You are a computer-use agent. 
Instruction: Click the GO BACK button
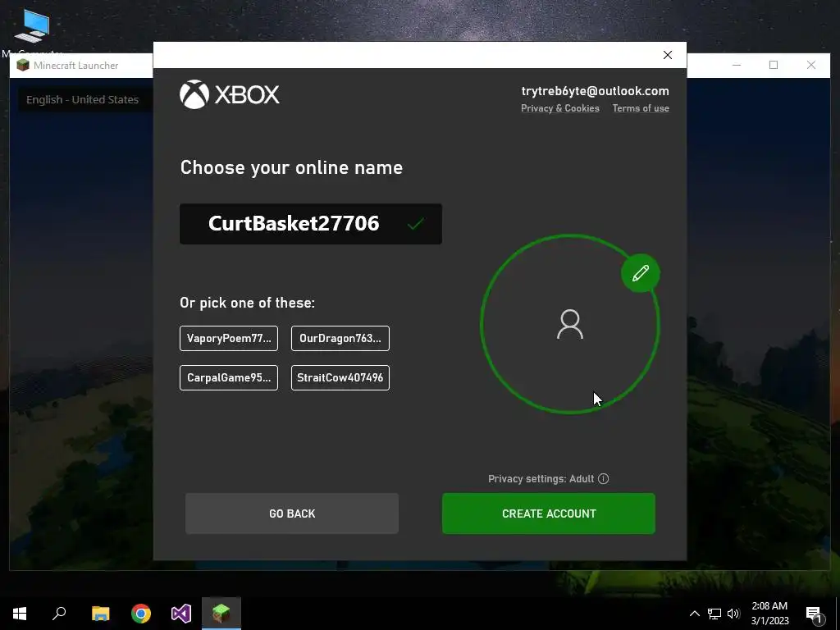(292, 514)
